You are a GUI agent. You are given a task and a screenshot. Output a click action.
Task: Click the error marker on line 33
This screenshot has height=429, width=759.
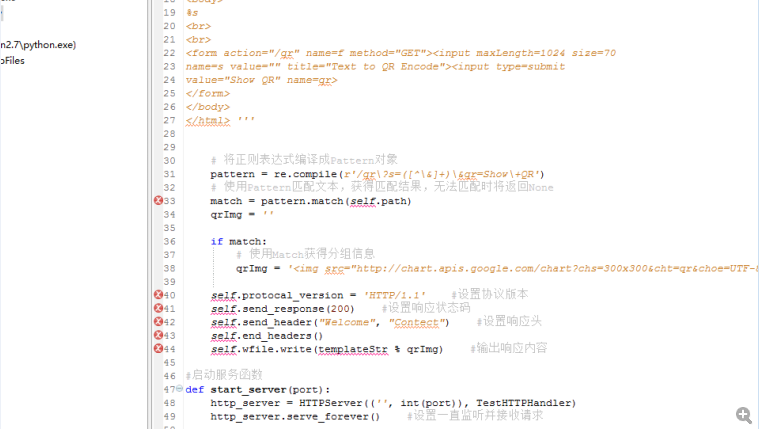(x=158, y=201)
